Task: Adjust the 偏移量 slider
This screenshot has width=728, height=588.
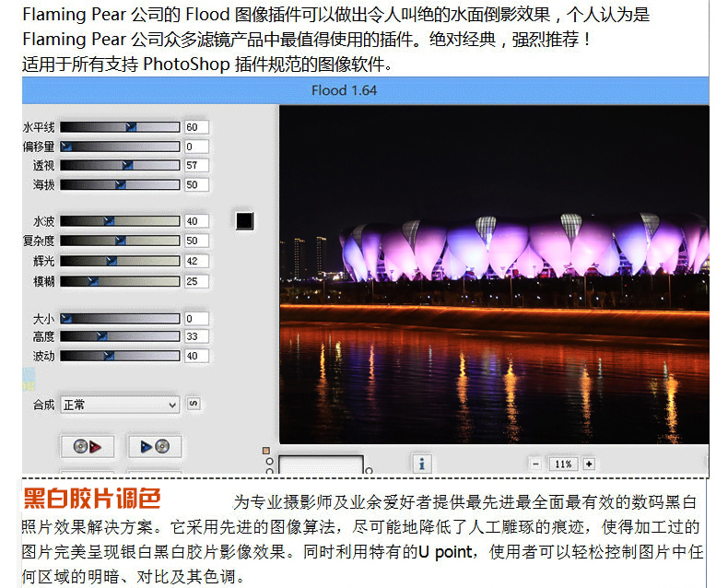Action: coord(120,147)
